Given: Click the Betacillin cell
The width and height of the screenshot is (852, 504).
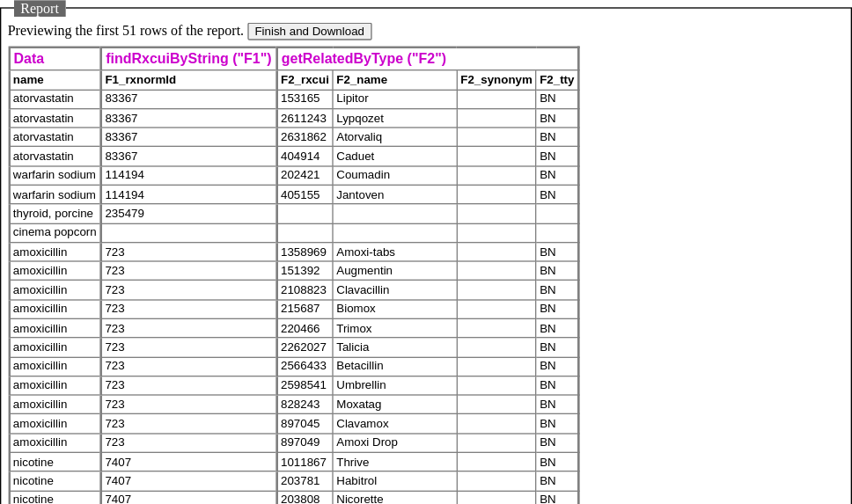Looking at the screenshot, I should click(x=395, y=367).
